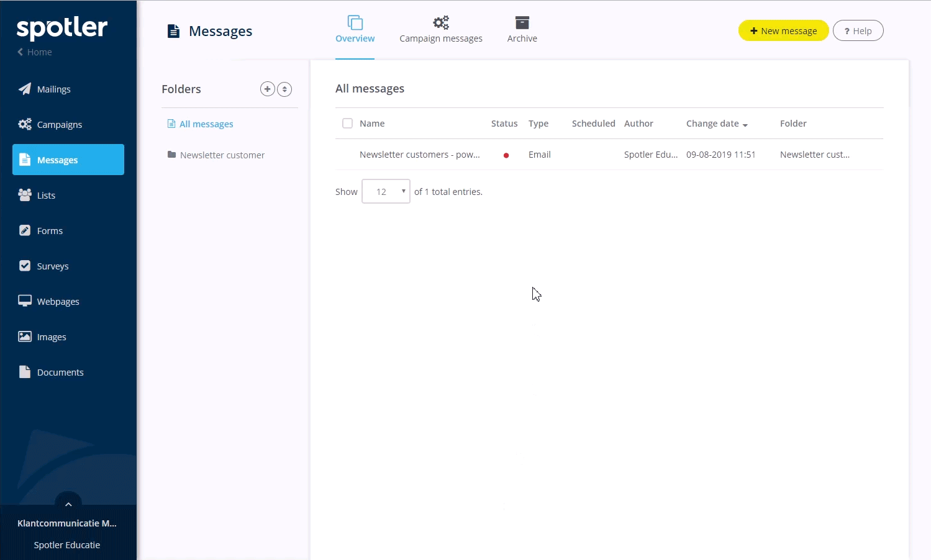The width and height of the screenshot is (931, 560).
Task: Open the Show entries count dropdown
Action: point(386,192)
